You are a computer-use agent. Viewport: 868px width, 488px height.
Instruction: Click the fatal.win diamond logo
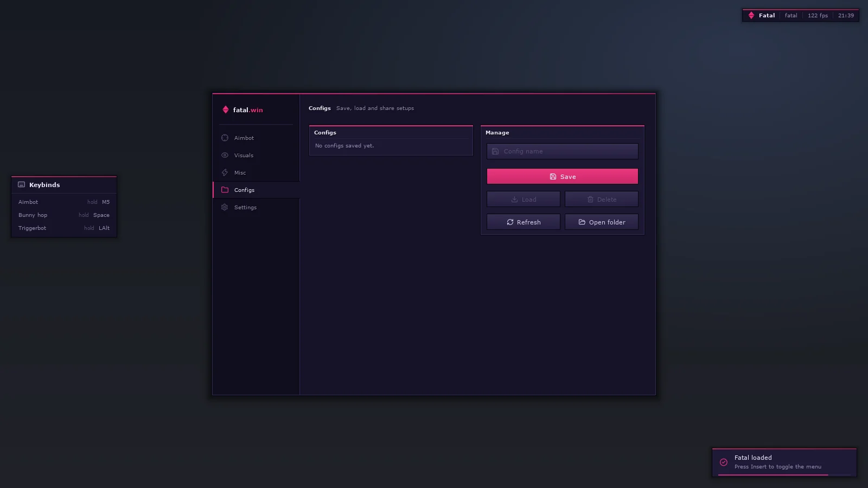pyautogui.click(x=226, y=110)
